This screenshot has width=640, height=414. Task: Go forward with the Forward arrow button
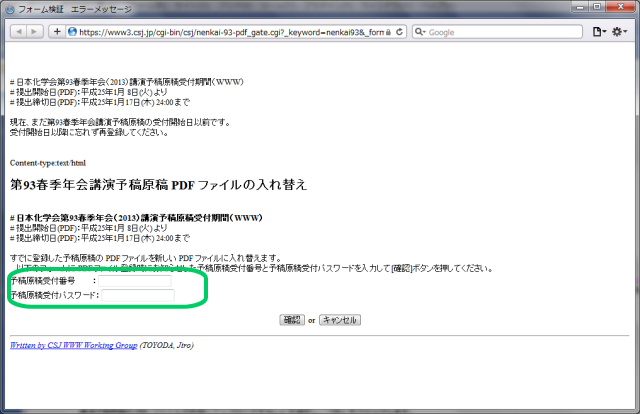click(x=34, y=31)
